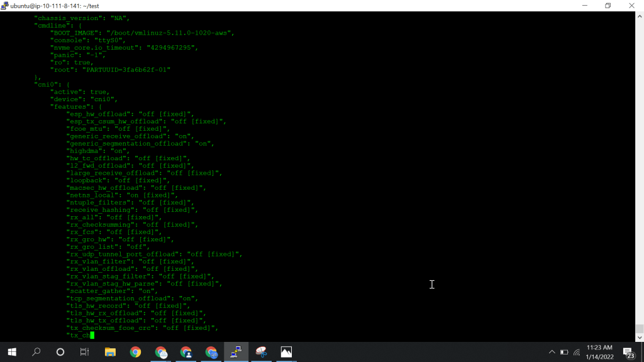Click the blinking green terminal cursor
Image resolution: width=644 pixels, height=362 pixels.
tap(92, 335)
